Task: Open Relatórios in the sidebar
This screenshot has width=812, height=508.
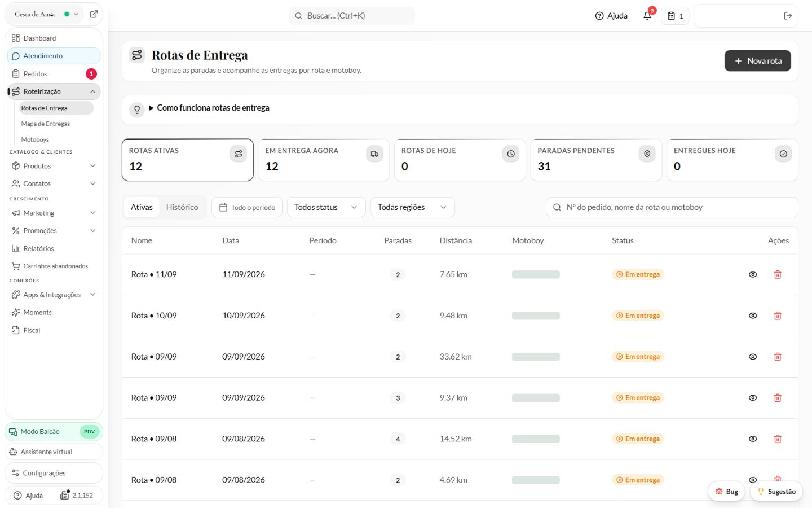Action: [54, 248]
